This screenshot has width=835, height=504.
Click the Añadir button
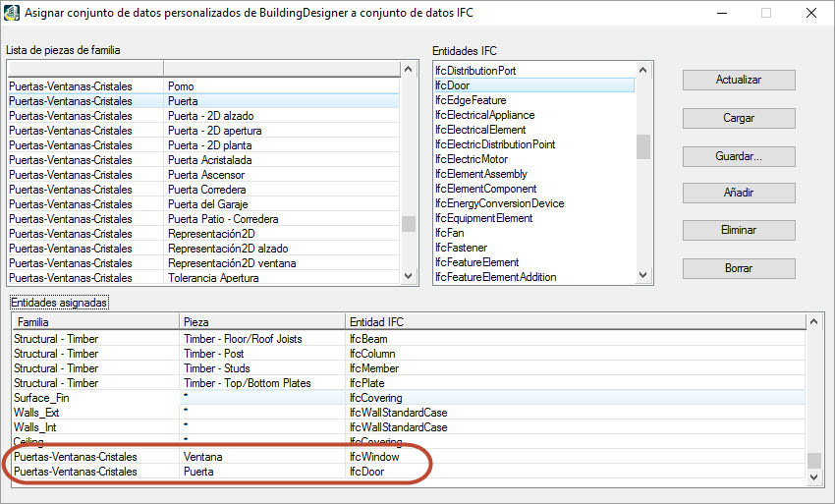[x=739, y=193]
